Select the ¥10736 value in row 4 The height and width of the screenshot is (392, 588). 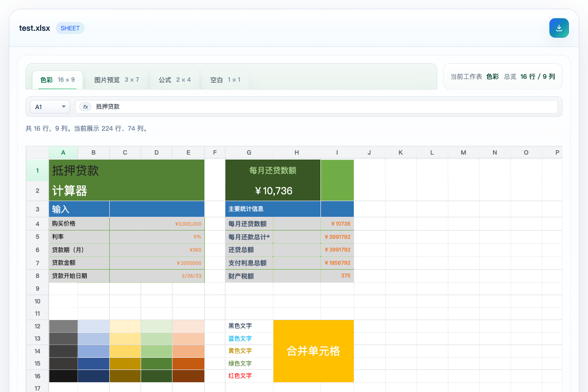[337, 224]
